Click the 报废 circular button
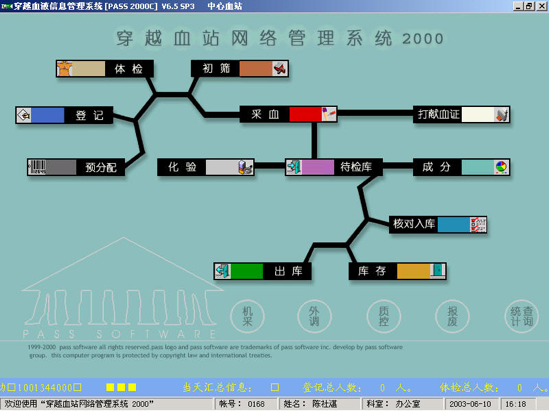 pos(452,316)
